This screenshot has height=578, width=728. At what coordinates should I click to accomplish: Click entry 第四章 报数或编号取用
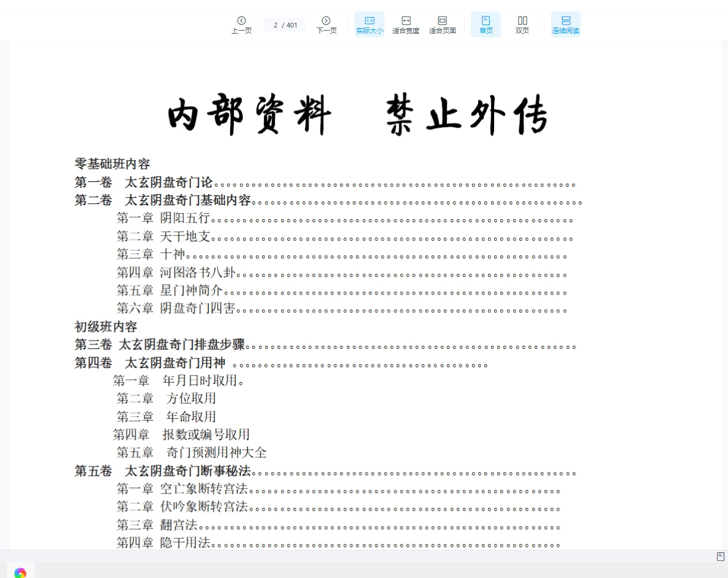[181, 435]
